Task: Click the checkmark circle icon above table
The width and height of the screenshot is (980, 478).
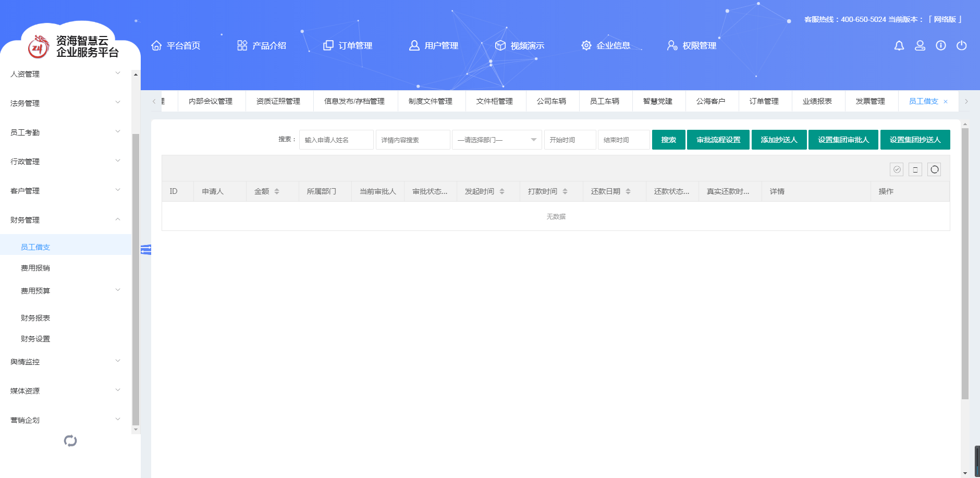Action: tap(897, 169)
